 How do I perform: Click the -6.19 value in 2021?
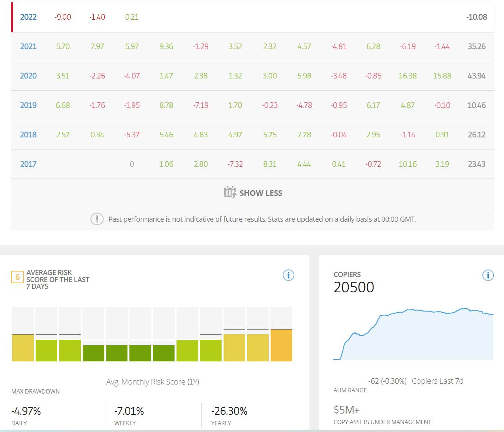pyautogui.click(x=408, y=46)
